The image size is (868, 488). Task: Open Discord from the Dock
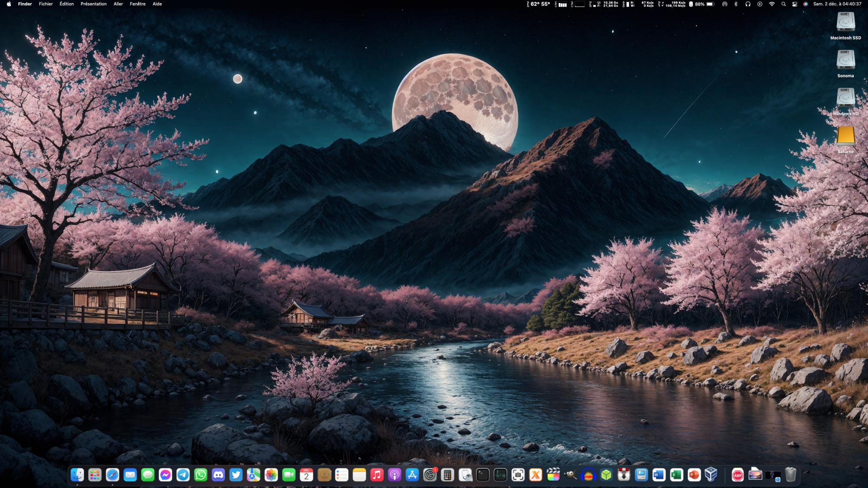(x=218, y=475)
